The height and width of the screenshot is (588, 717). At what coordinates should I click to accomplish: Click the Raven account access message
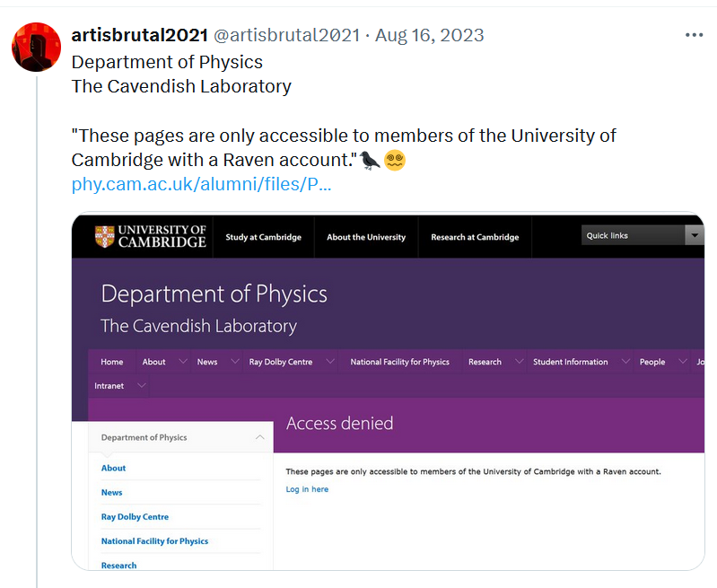pyautogui.click(x=473, y=471)
